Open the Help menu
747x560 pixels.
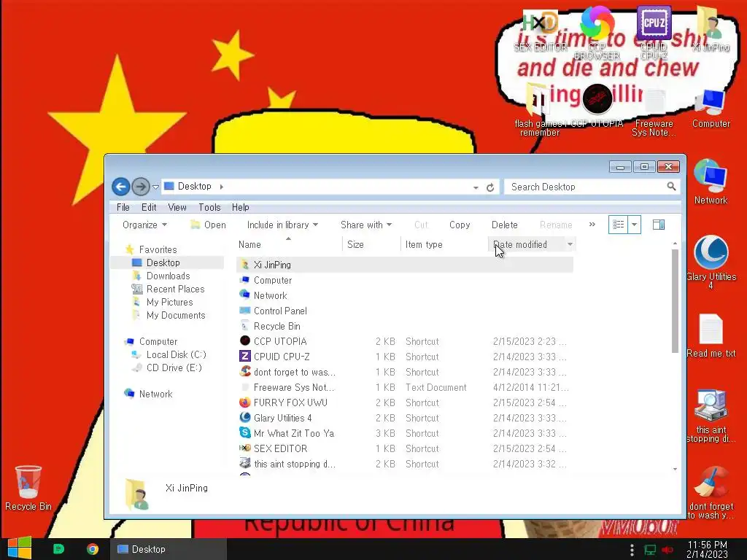241,207
